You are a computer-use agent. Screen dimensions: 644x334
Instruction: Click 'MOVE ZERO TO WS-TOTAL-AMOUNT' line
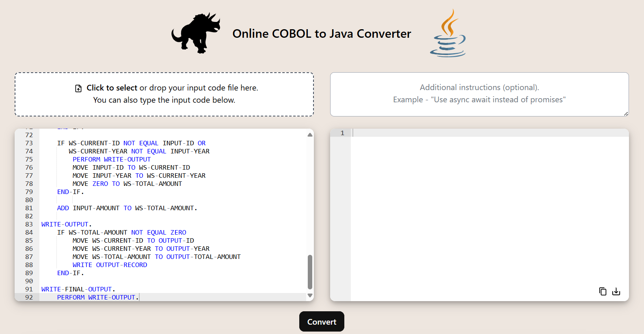[127, 184]
